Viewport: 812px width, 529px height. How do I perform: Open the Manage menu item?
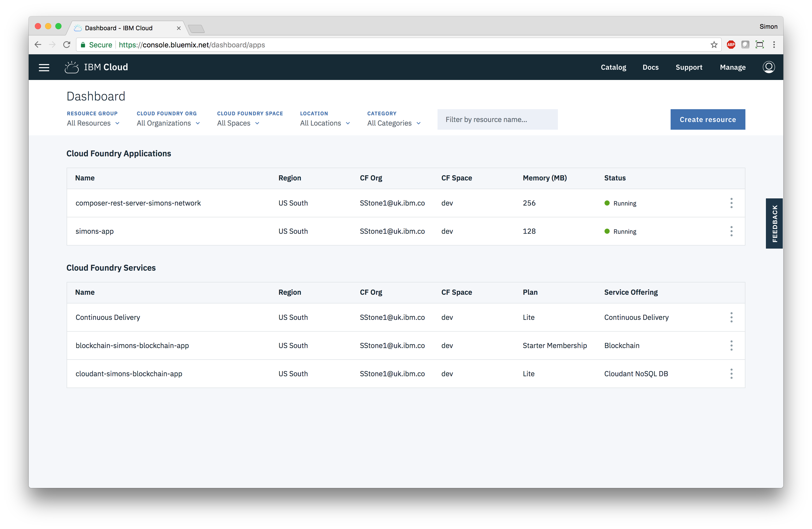point(733,67)
